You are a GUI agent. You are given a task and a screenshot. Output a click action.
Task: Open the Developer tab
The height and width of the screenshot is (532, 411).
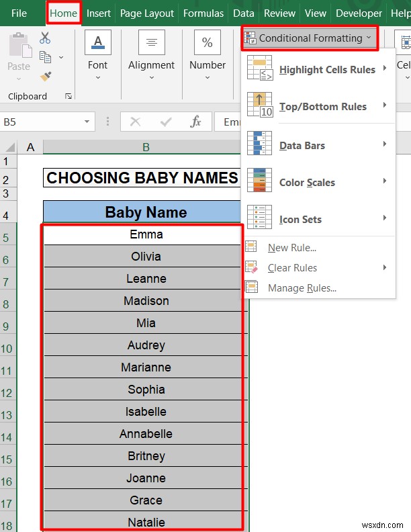[x=359, y=13]
